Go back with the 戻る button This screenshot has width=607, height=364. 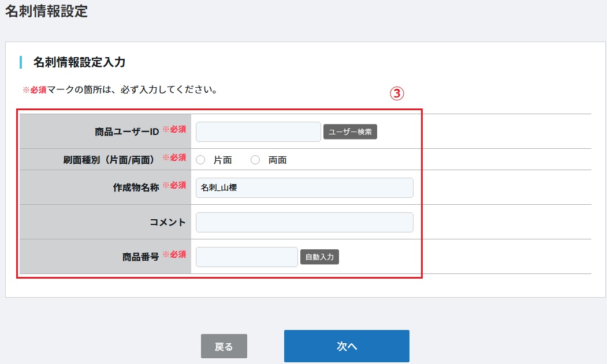(x=224, y=346)
